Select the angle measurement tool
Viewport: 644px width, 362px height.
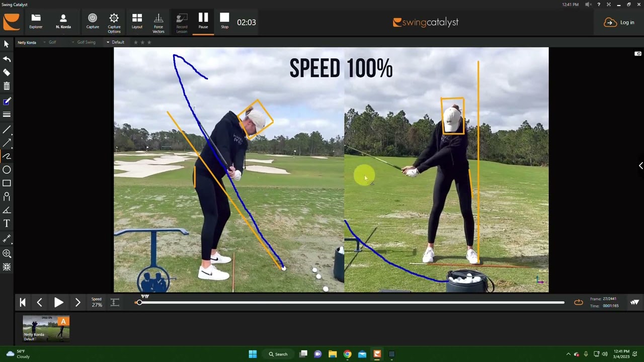tap(7, 210)
